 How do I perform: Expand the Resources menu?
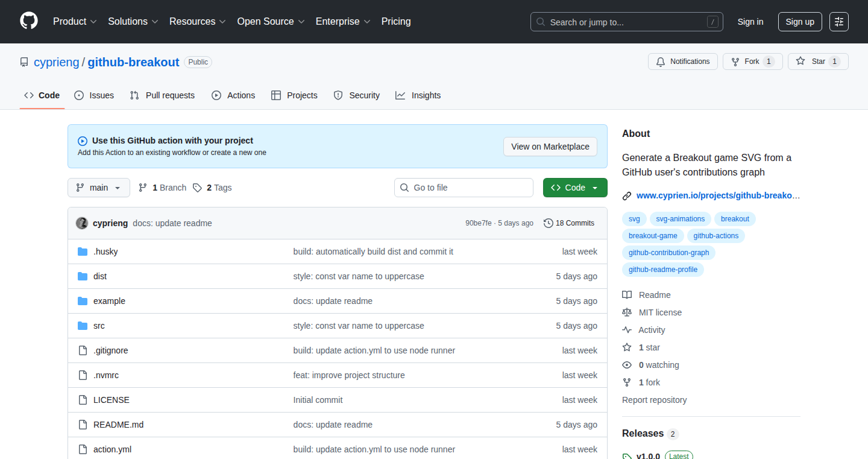(198, 22)
